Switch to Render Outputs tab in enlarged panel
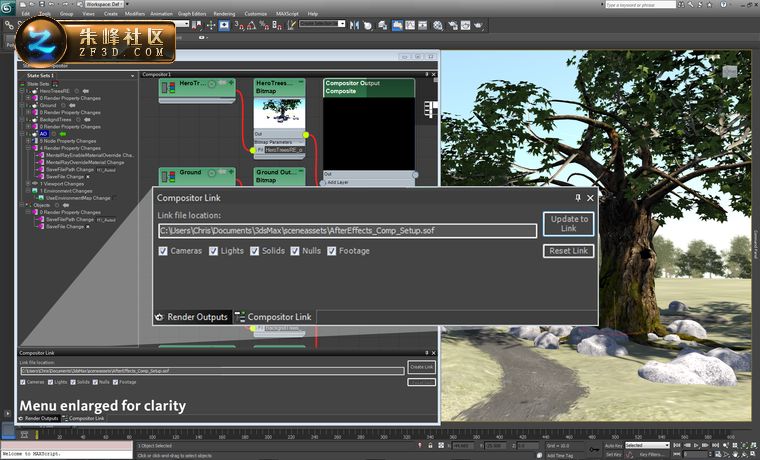 pos(192,317)
